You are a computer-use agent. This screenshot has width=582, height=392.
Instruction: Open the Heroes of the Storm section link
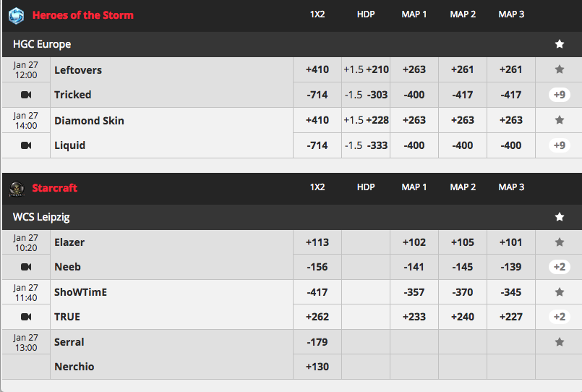point(82,15)
